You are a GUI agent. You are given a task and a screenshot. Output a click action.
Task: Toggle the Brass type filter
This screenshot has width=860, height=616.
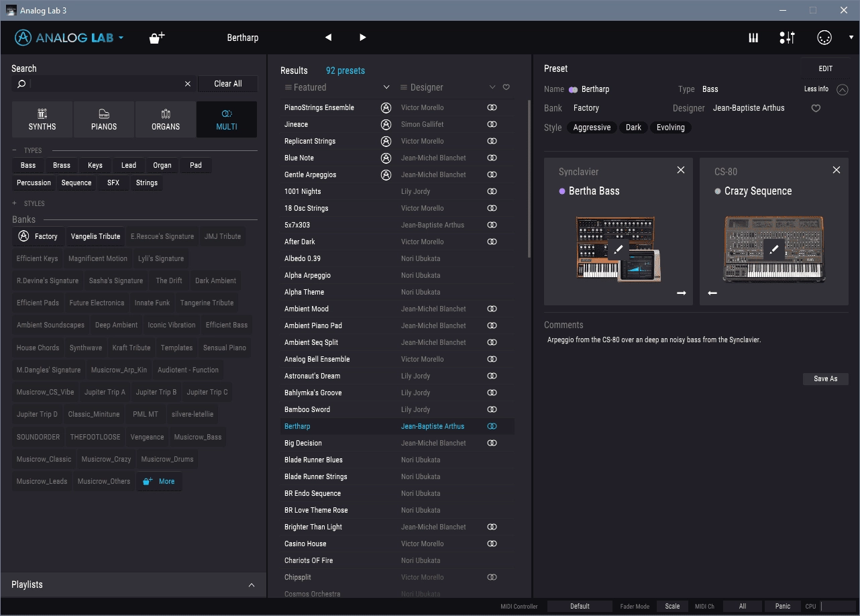pyautogui.click(x=62, y=165)
